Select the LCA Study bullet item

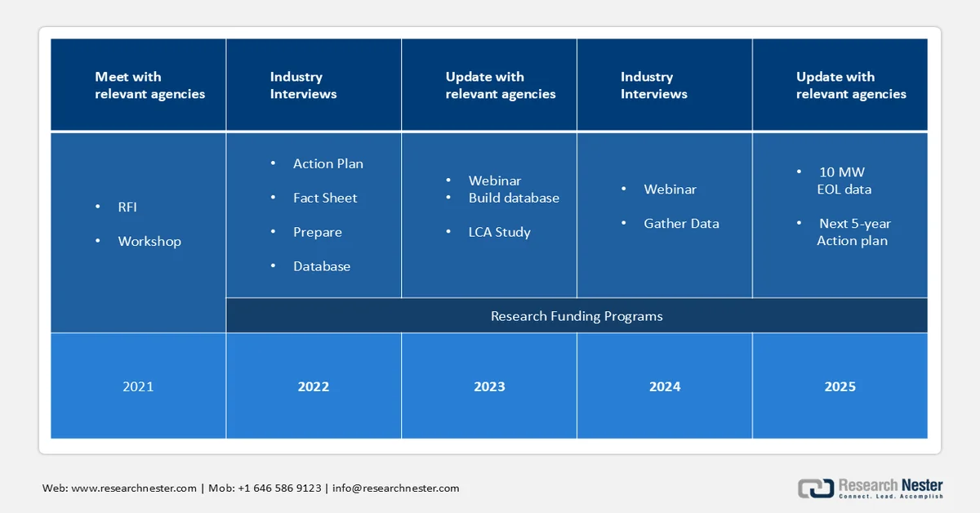[499, 233]
